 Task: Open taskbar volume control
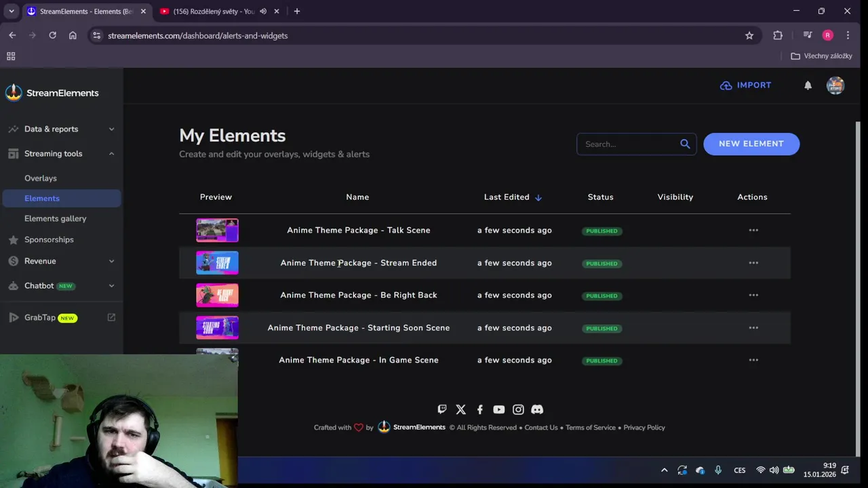(x=774, y=470)
